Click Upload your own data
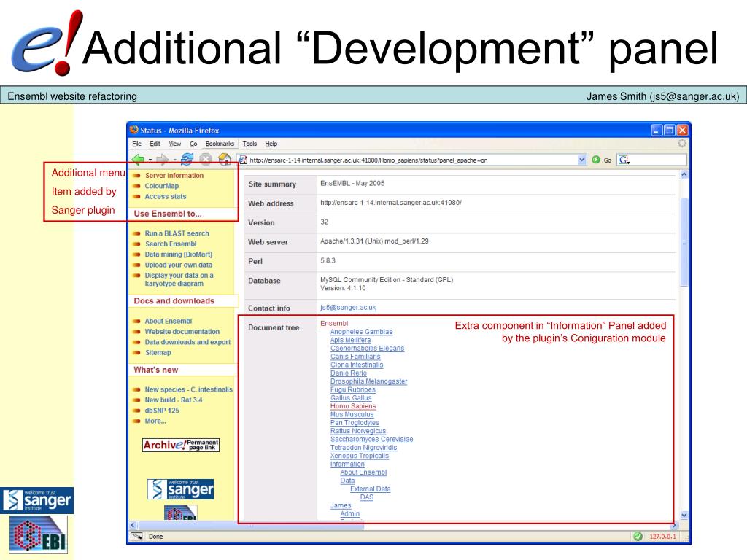Image resolution: width=747 pixels, height=560 pixels. coord(179,265)
